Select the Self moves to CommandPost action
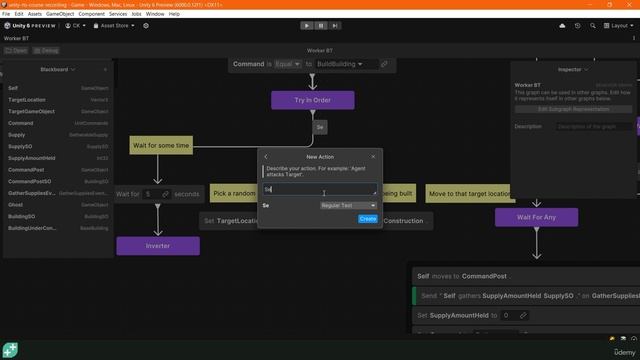This screenshot has width=640, height=360. coord(526,276)
